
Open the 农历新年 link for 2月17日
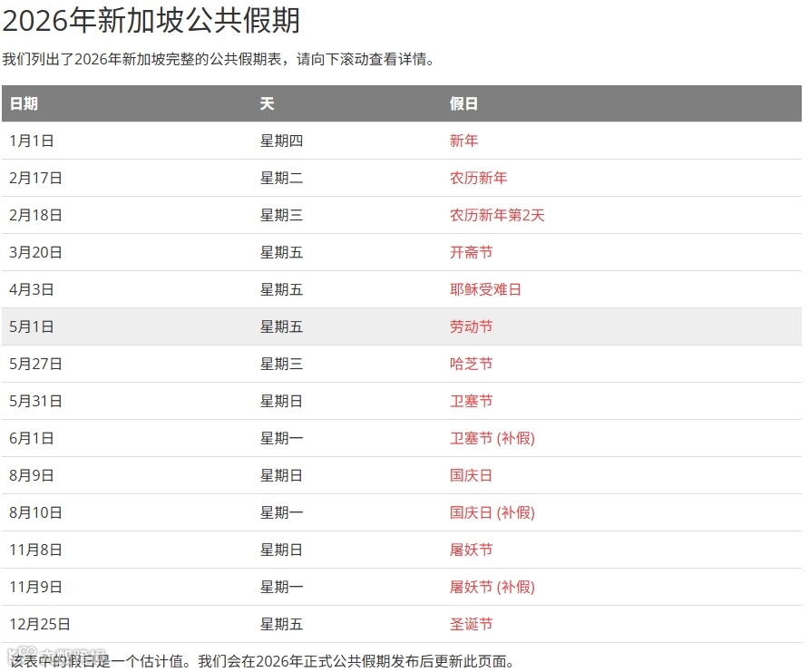click(x=478, y=178)
